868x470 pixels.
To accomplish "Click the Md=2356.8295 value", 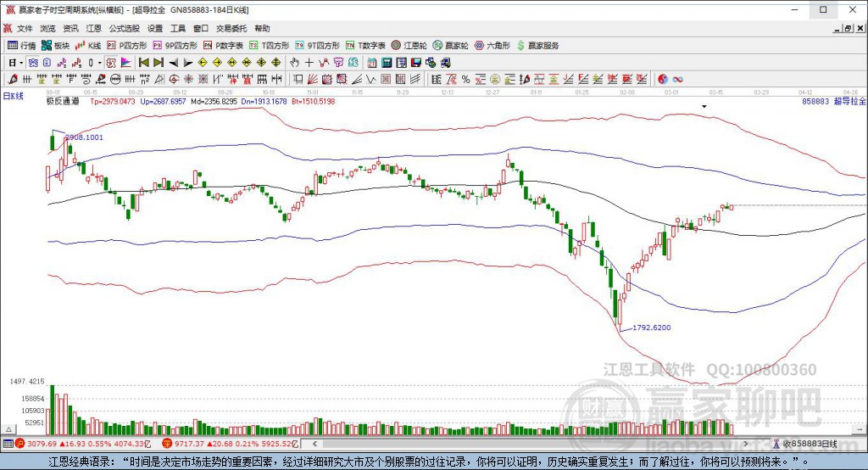I will pyautogui.click(x=214, y=102).
